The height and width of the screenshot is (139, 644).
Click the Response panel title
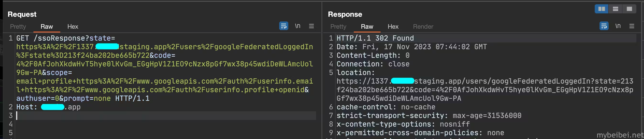click(345, 14)
